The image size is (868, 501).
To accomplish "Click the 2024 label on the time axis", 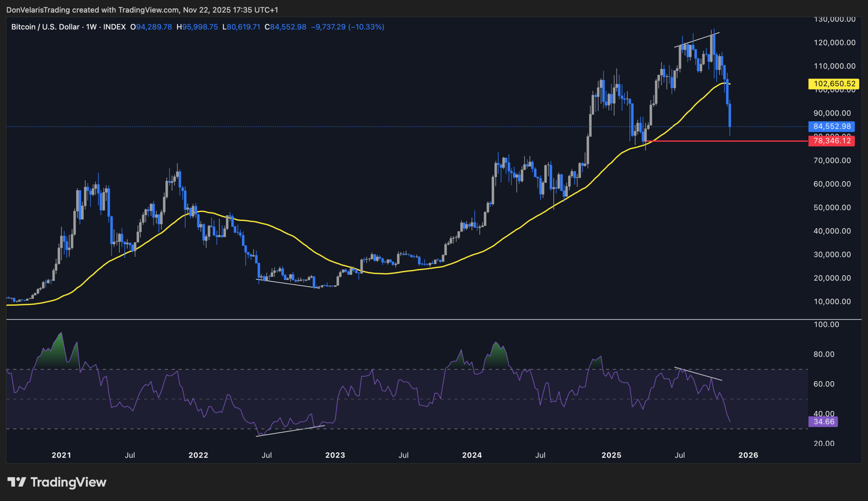I will [472, 455].
